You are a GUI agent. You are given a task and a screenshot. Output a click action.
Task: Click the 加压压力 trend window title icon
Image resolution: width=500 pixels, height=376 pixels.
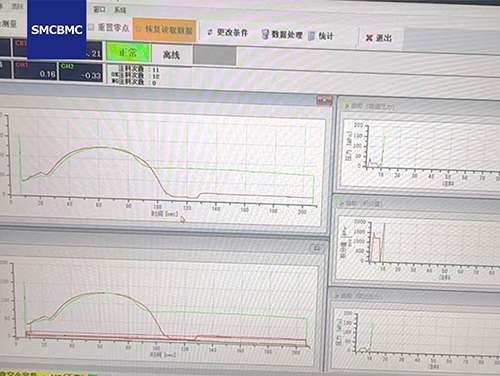point(335,295)
